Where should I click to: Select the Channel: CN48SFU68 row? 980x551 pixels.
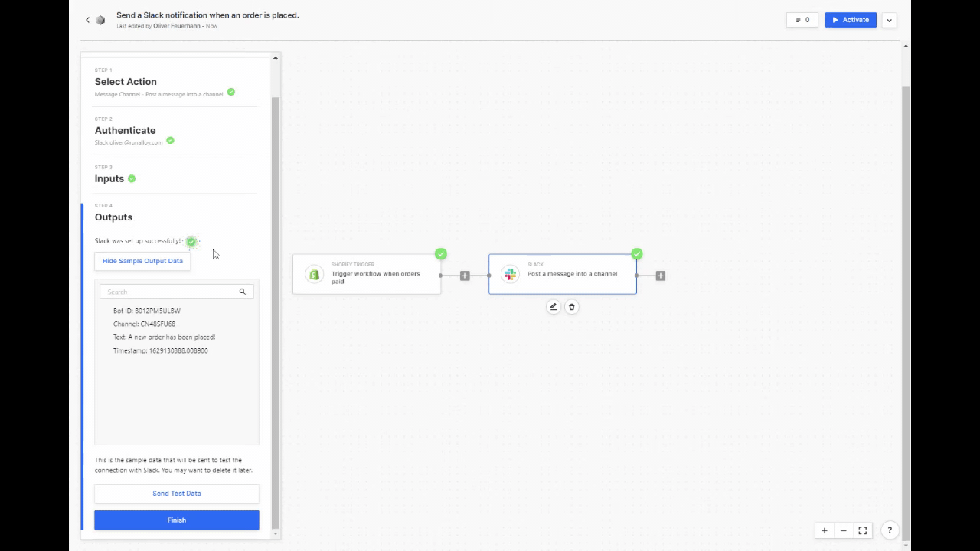144,324
